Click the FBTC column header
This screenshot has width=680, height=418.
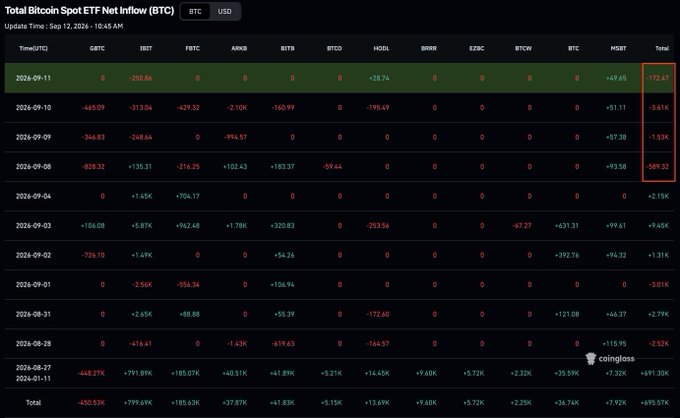(x=193, y=48)
